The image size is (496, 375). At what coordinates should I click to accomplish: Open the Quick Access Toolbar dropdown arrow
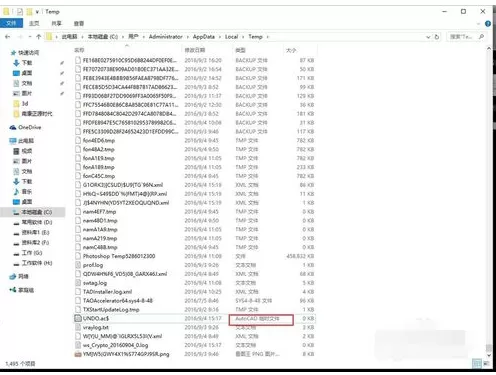[37, 12]
